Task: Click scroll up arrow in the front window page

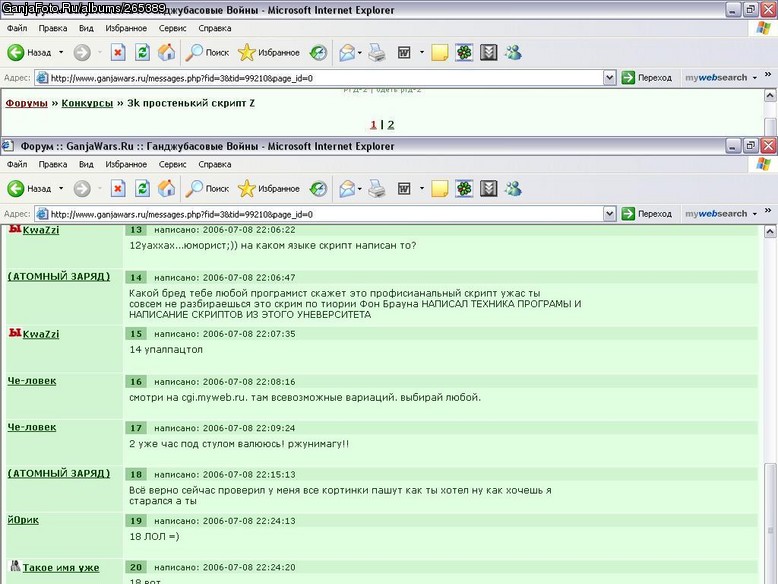Action: [x=770, y=231]
